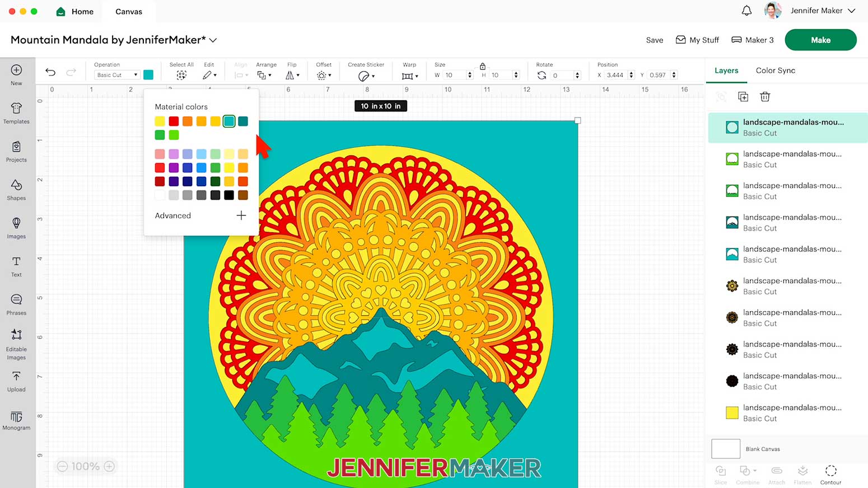Viewport: 868px width, 488px height.
Task: Select the top teal highlighted layer
Action: click(x=788, y=128)
